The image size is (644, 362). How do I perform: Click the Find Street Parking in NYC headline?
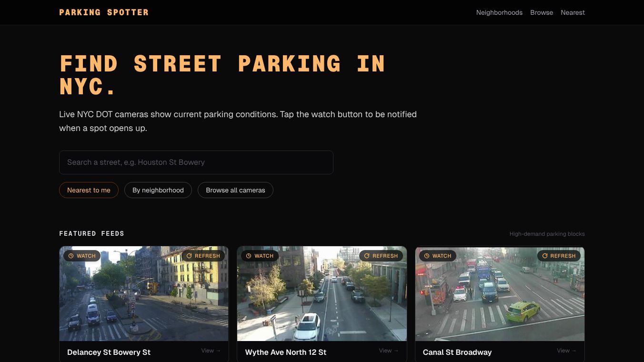pos(222,75)
